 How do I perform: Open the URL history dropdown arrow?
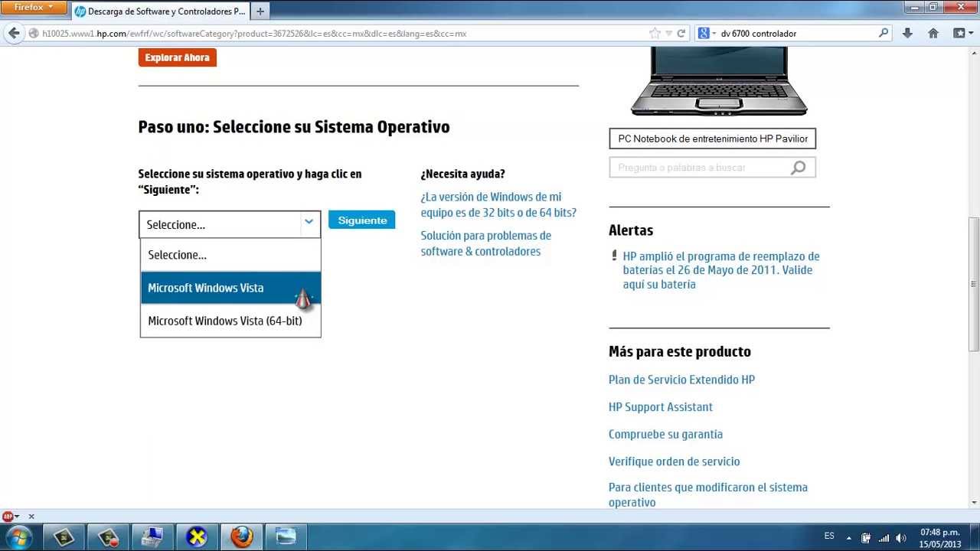coord(669,34)
